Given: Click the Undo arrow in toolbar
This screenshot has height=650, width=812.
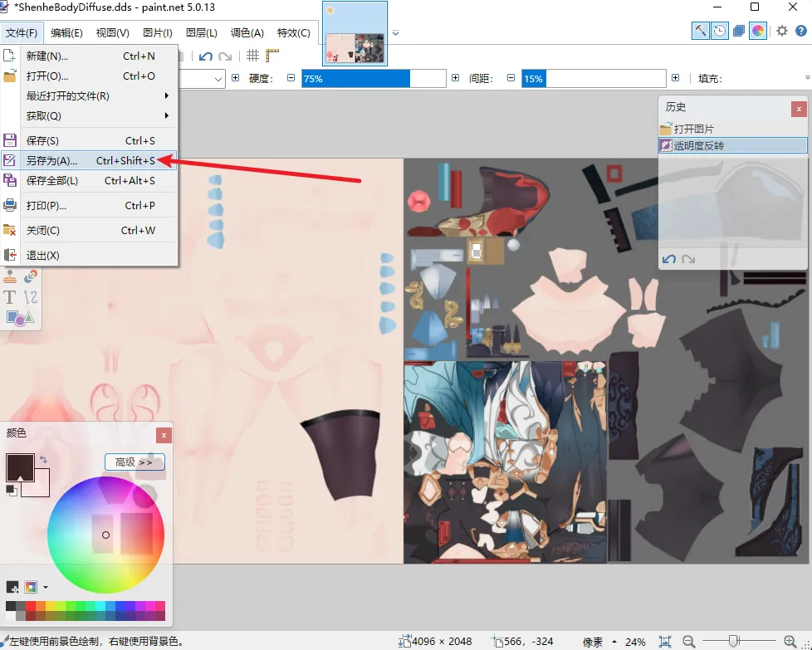Looking at the screenshot, I should point(206,56).
